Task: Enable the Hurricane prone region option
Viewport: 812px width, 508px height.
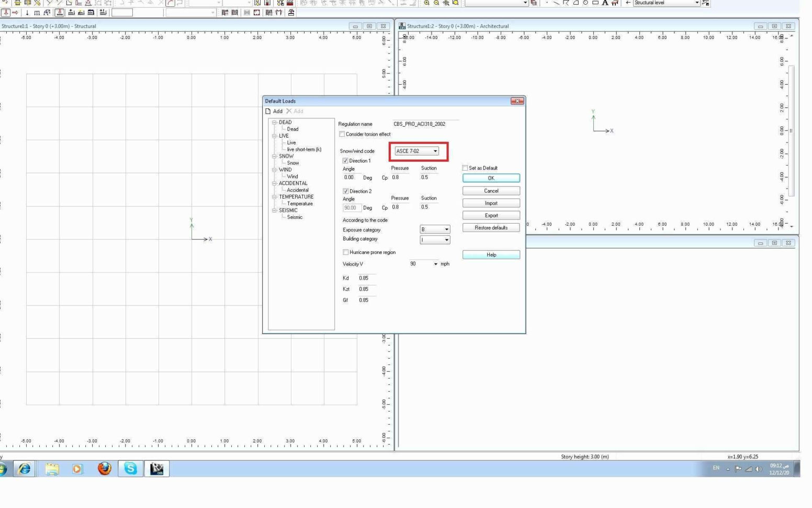Action: point(345,252)
